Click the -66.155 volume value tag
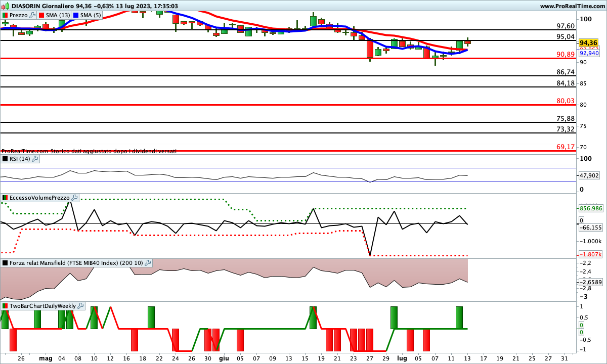607x364 pixels. [x=591, y=228]
